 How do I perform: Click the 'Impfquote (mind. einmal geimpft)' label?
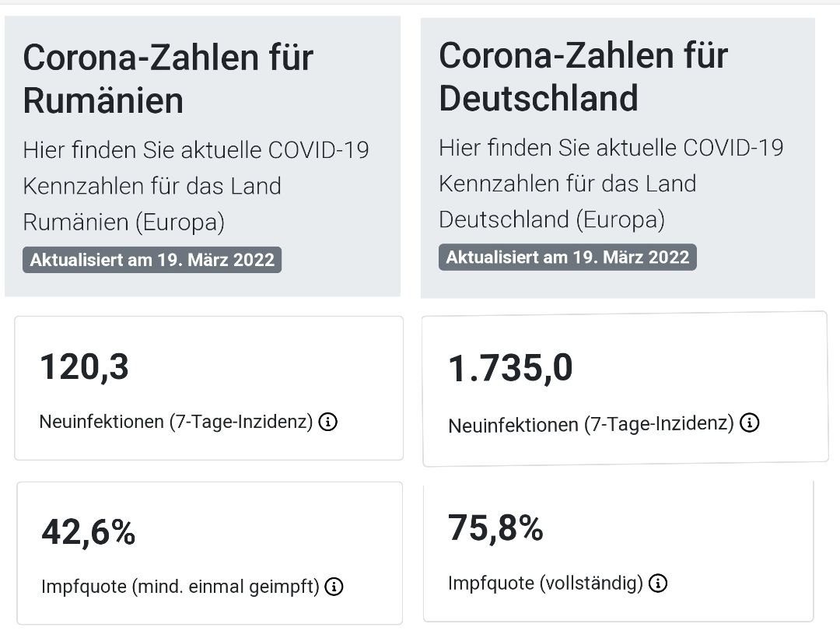pos(180,587)
